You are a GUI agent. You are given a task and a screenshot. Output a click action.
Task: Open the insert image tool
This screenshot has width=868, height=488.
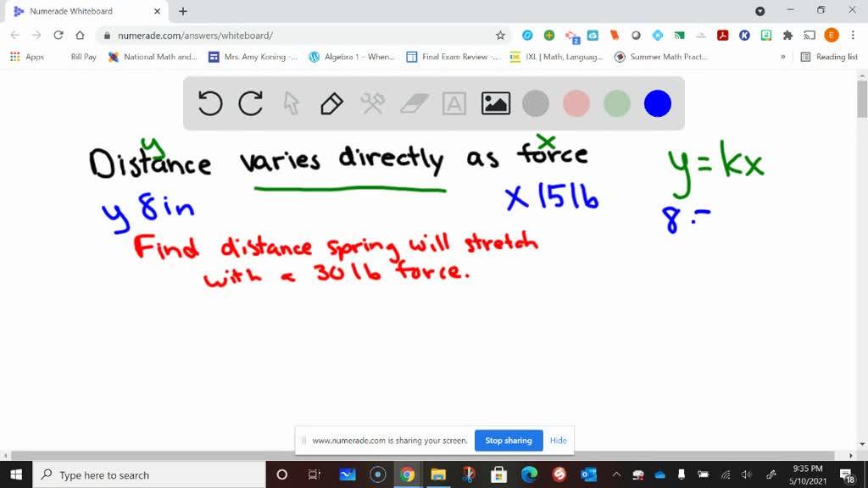pos(495,103)
